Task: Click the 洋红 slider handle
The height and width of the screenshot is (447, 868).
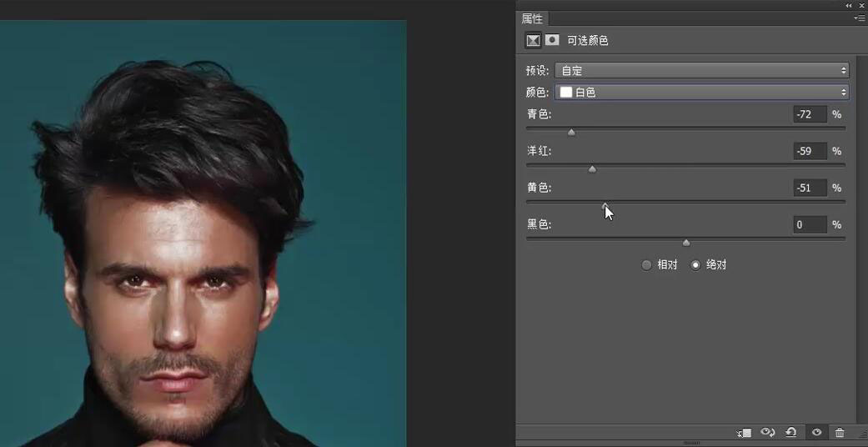Action: (592, 169)
